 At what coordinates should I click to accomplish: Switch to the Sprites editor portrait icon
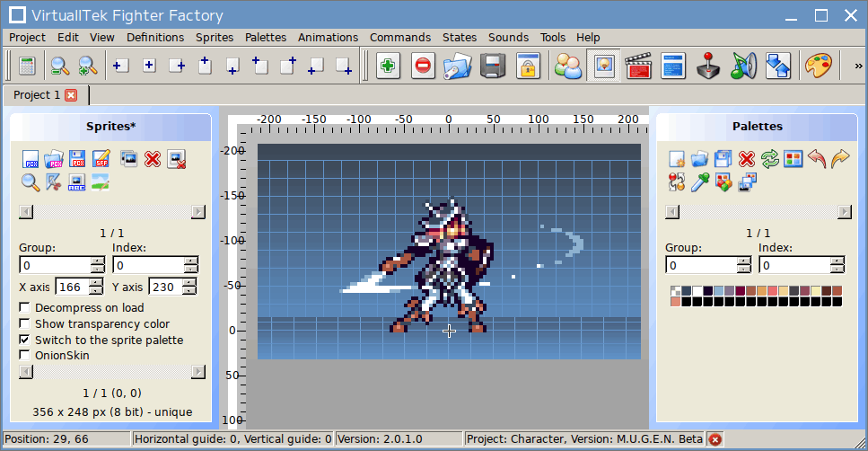[x=603, y=66]
